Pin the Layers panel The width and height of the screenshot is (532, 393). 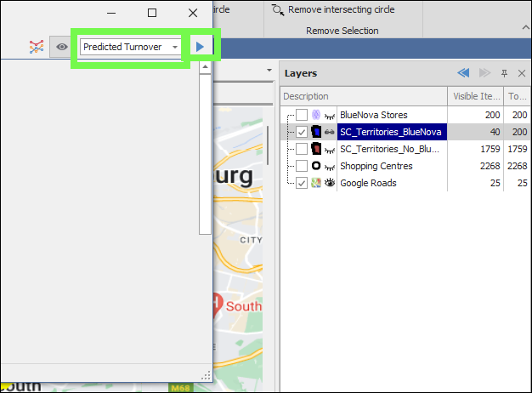click(504, 74)
